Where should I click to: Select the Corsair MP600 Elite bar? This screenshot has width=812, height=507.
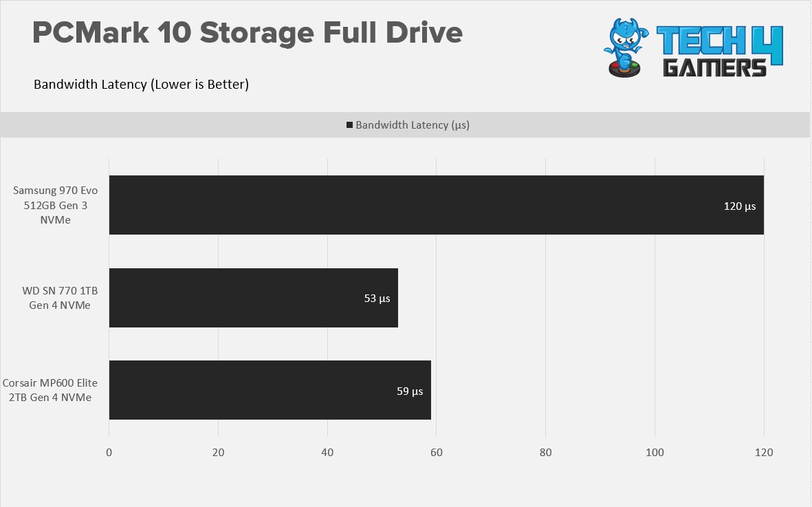click(270, 390)
